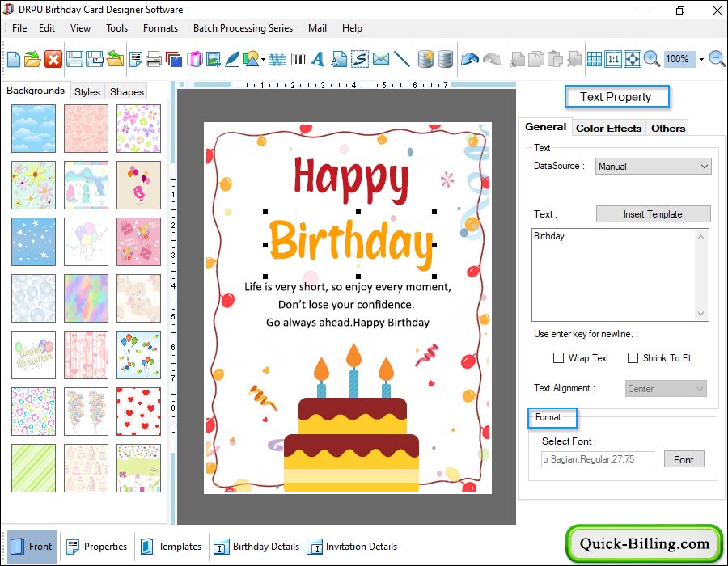
Task: Click the Font button
Action: [x=684, y=459]
